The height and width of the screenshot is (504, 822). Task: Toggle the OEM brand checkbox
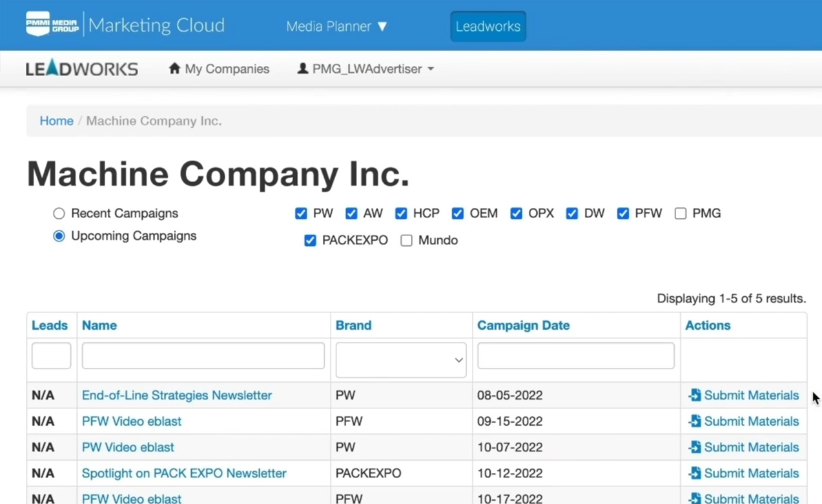[458, 213]
